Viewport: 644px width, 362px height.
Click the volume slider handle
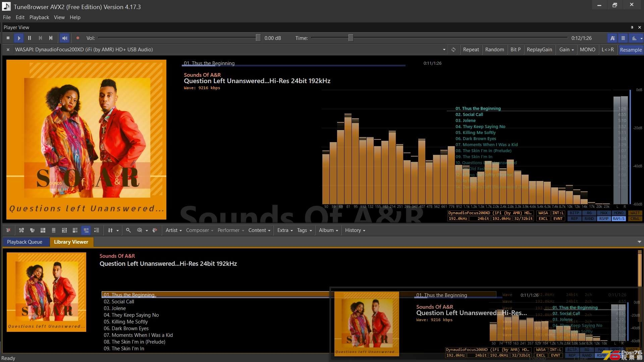(258, 38)
